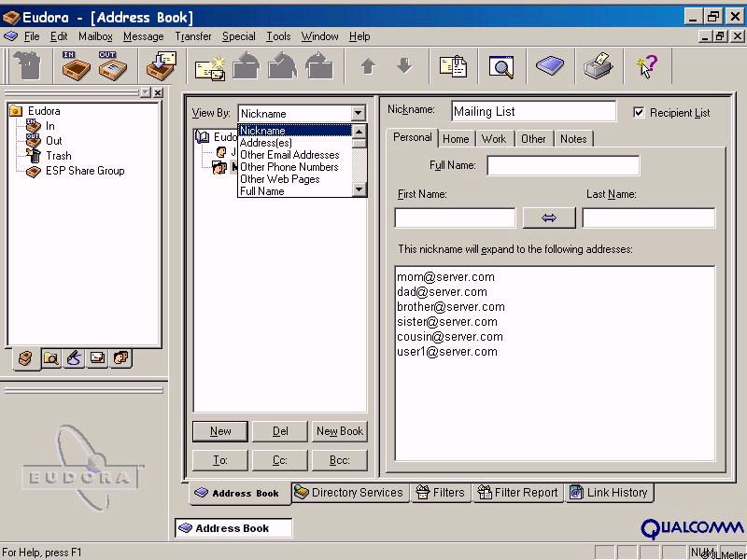Open the In mailbox toolbar icon

click(x=76, y=65)
